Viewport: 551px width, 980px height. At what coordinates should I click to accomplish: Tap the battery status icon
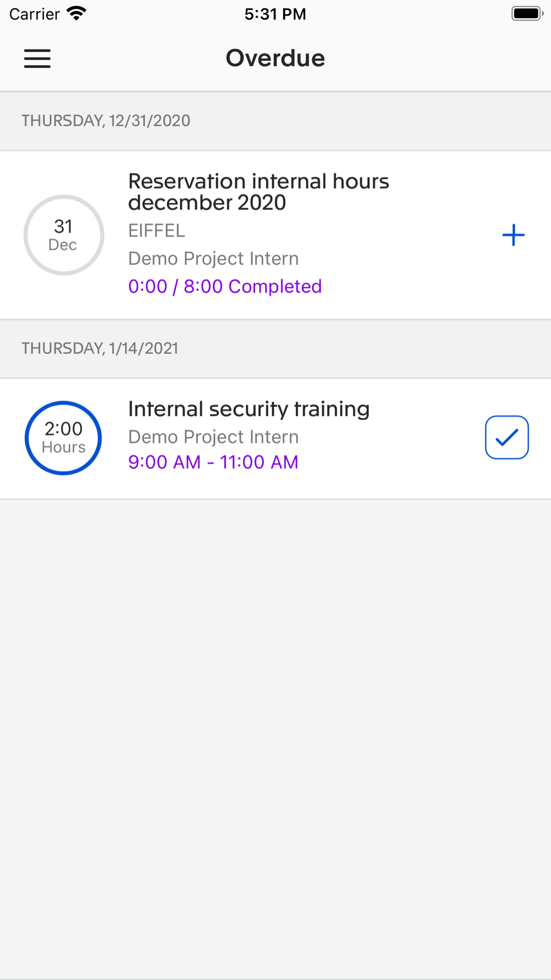[x=527, y=13]
